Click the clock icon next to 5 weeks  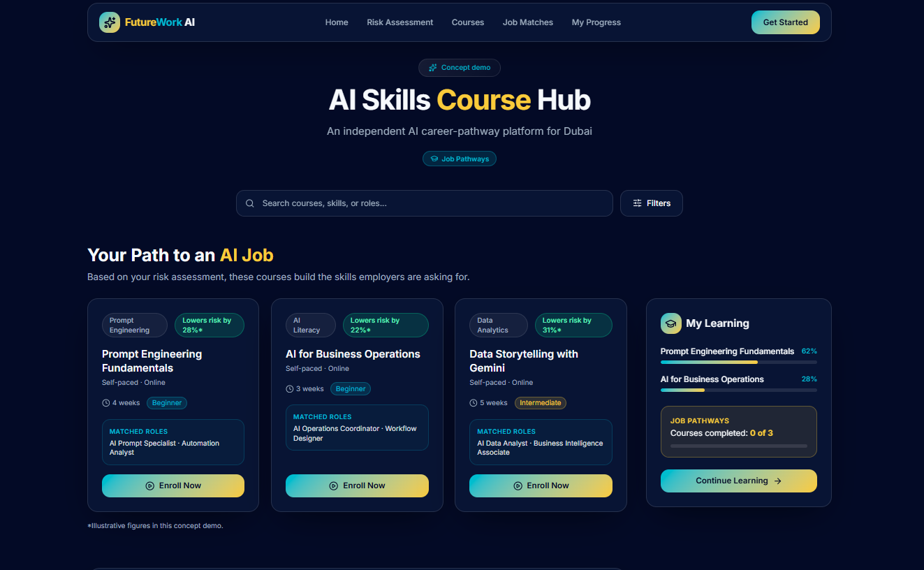[474, 403]
